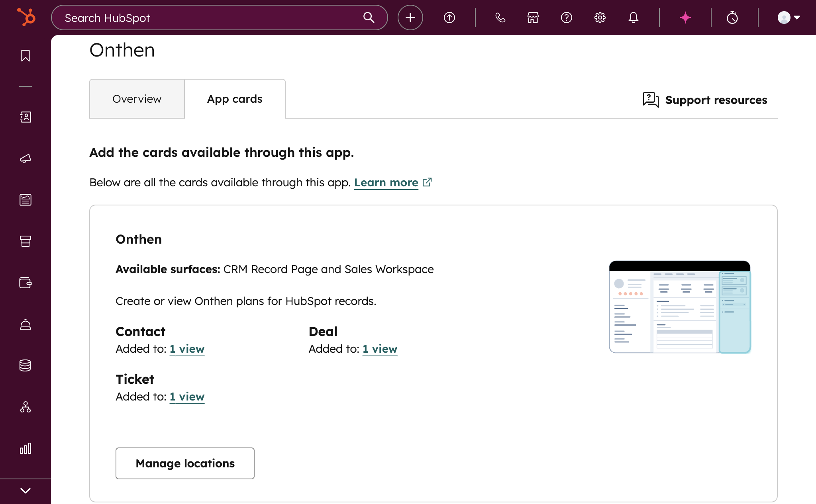Open the Reporting bar chart sidebar icon
Viewport: 816px width, 504px height.
(25, 449)
